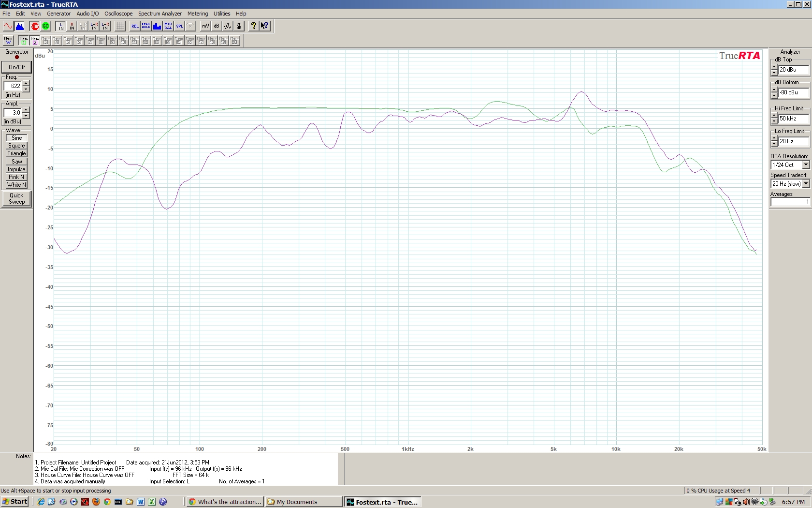The height and width of the screenshot is (508, 812).
Task: Toggle the grid display icon
Action: click(x=120, y=26)
